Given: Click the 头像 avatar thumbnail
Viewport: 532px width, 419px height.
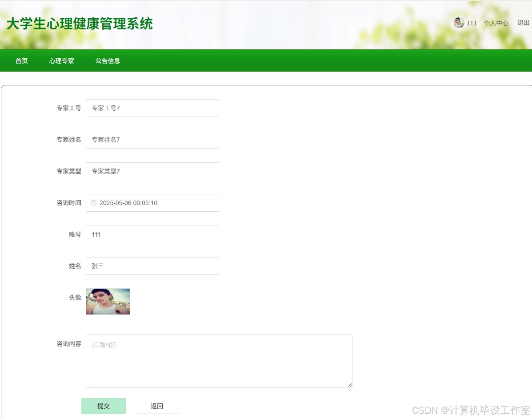Looking at the screenshot, I should tap(108, 301).
